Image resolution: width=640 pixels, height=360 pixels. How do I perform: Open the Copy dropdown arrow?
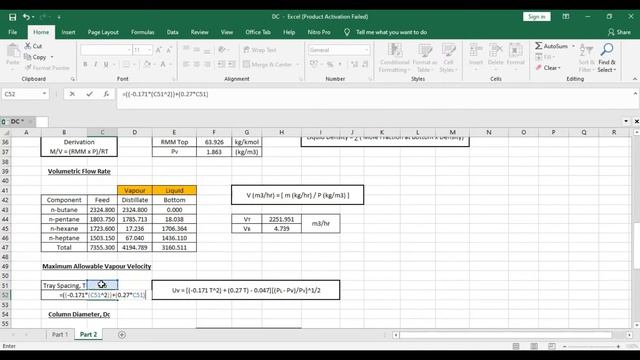tap(52, 57)
